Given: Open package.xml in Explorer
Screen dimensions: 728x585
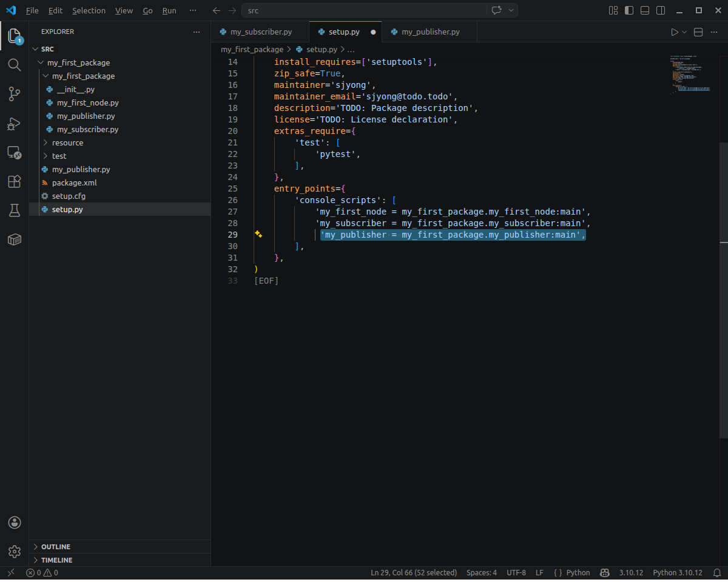Looking at the screenshot, I should 74,182.
